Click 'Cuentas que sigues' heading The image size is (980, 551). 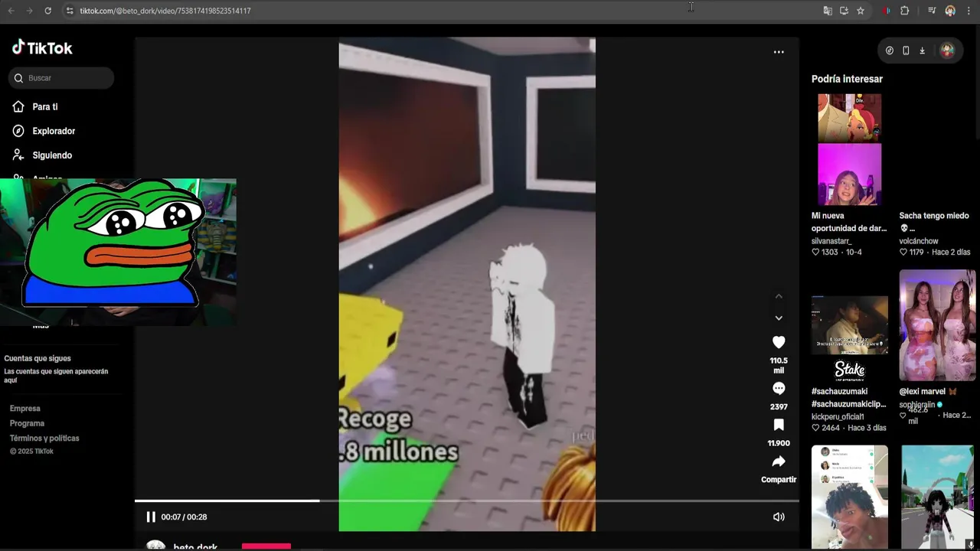tap(38, 358)
